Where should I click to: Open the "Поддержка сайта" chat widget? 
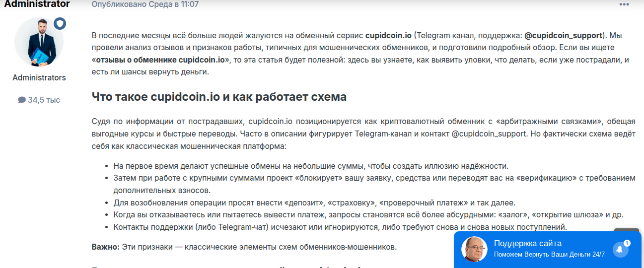(549, 249)
